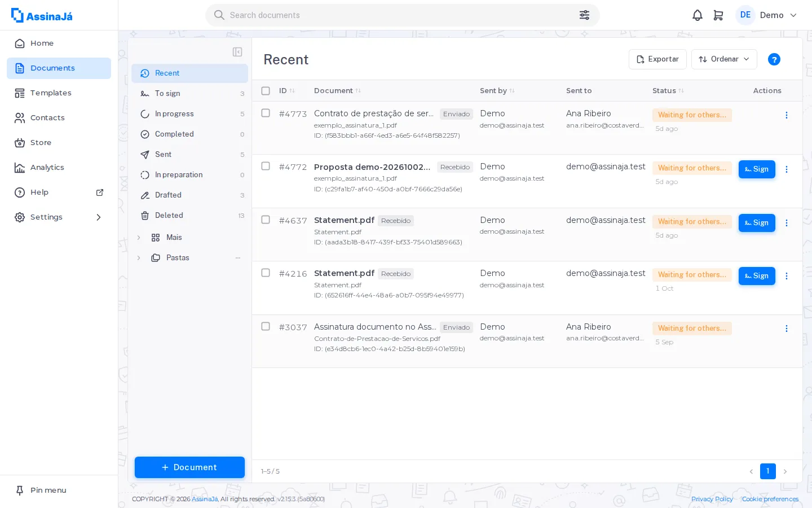Screen dimensions: 812x508
Task: Click the blue help question mark icon
Action: 774,59
